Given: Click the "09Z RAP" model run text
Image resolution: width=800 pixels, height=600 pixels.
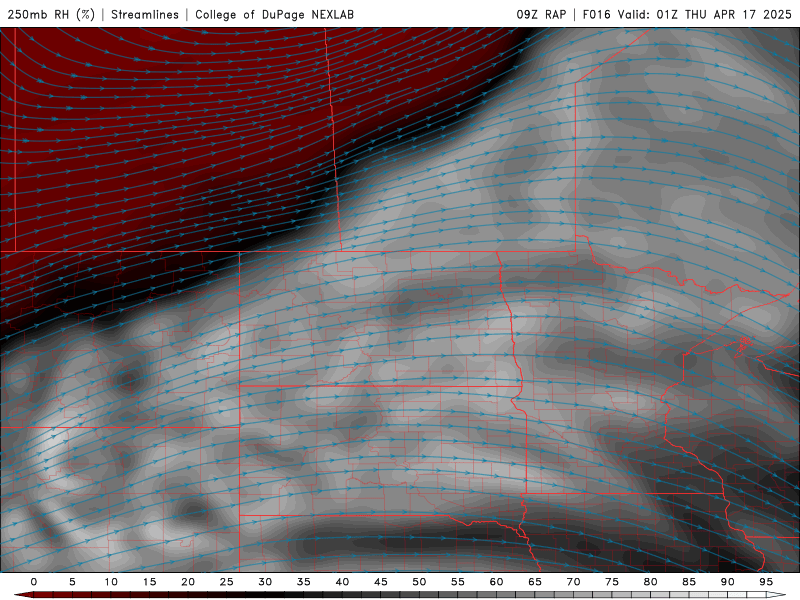Looking at the screenshot, I should 541,14.
